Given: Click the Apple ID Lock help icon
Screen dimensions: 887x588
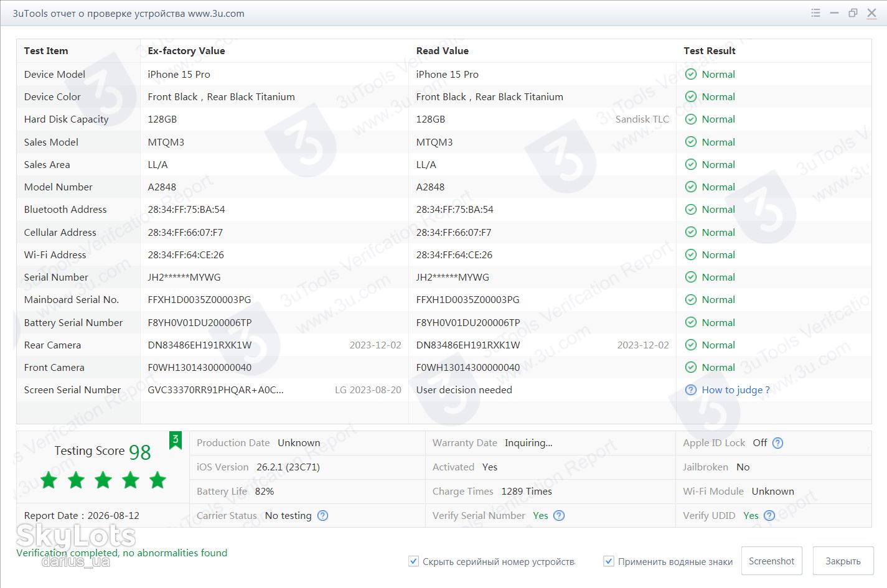Looking at the screenshot, I should pos(777,443).
